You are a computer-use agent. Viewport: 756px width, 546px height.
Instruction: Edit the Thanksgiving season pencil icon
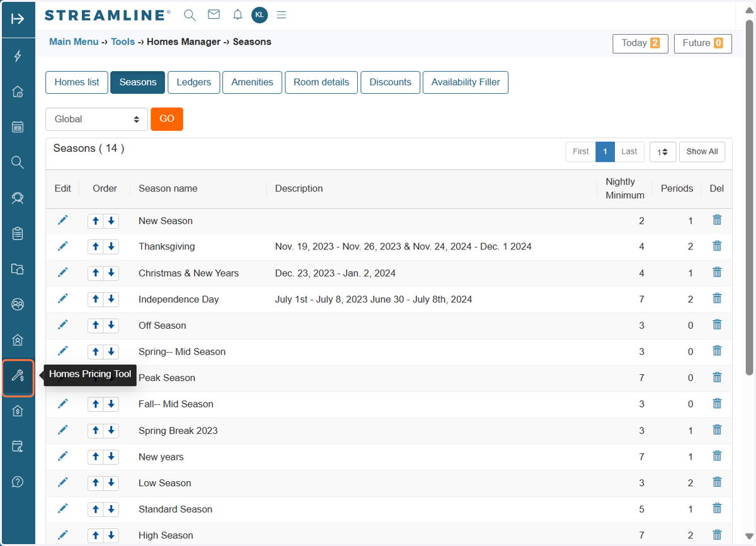62,246
